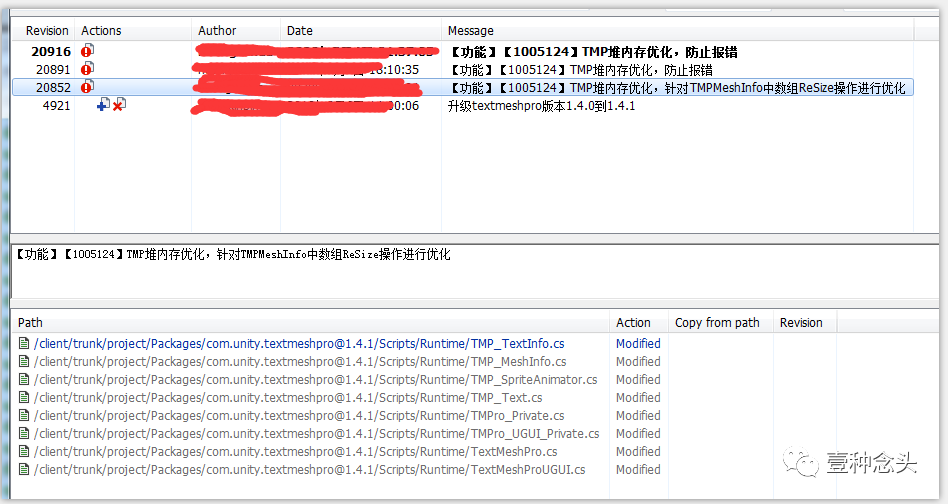Click the 20852 message about TMPMeshInfo ReSize

677,88
